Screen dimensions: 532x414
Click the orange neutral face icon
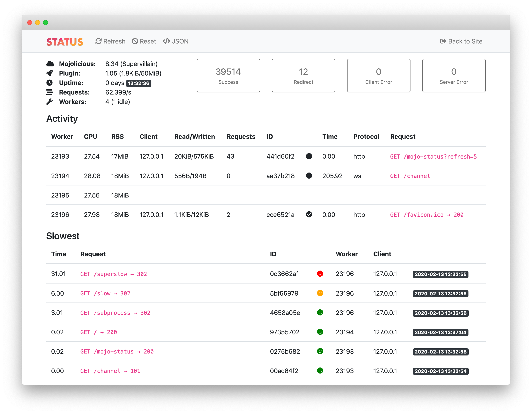coord(320,293)
